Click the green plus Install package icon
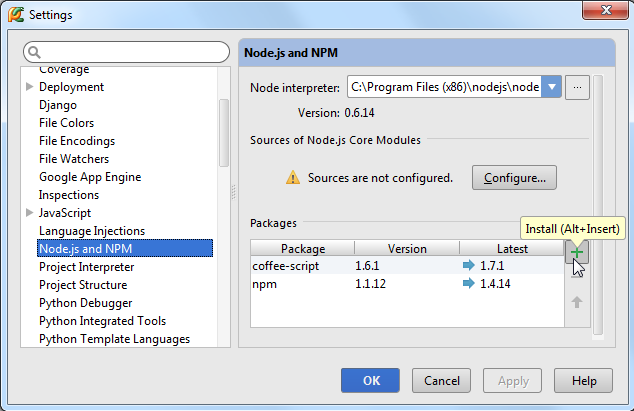Viewport: 634px width, 411px height. pyautogui.click(x=577, y=253)
